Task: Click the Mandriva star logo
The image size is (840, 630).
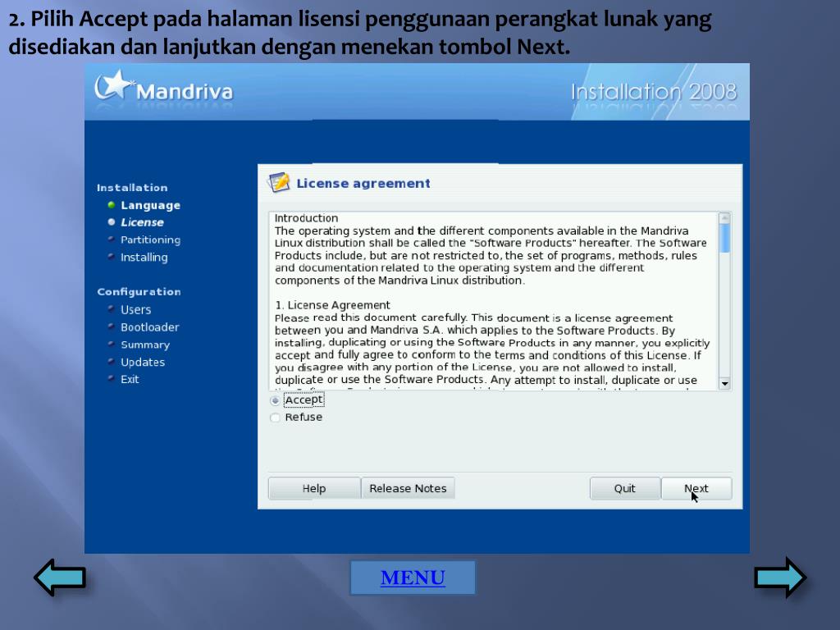Action: (x=113, y=85)
